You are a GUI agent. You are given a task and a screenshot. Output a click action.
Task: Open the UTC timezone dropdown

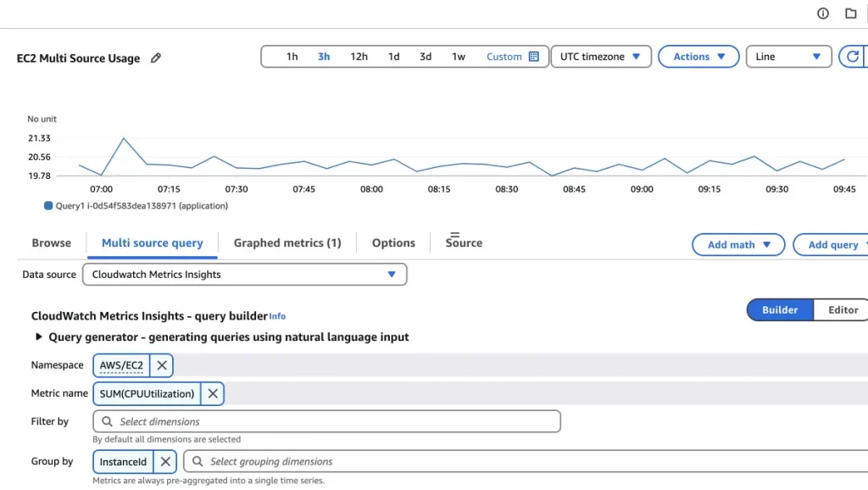(600, 57)
